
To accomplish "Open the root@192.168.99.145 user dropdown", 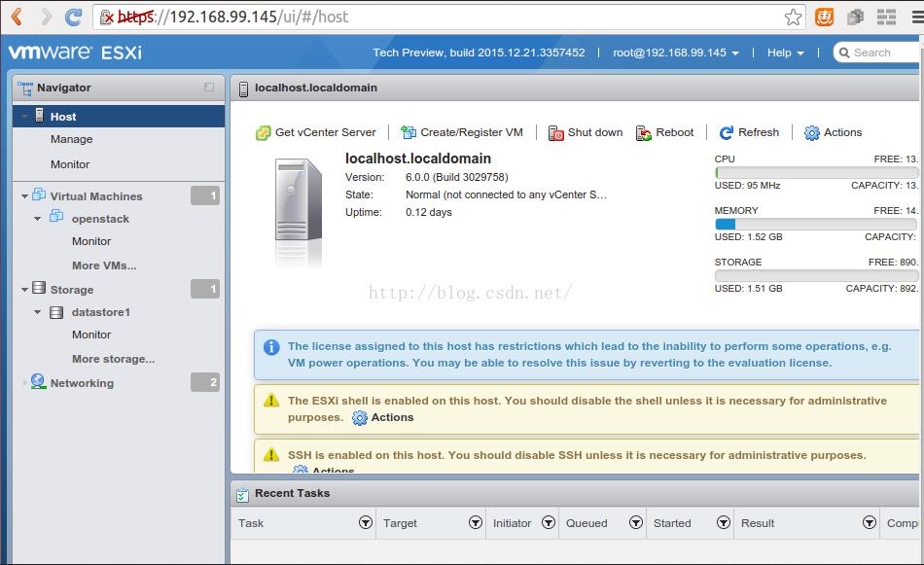I will click(x=676, y=53).
